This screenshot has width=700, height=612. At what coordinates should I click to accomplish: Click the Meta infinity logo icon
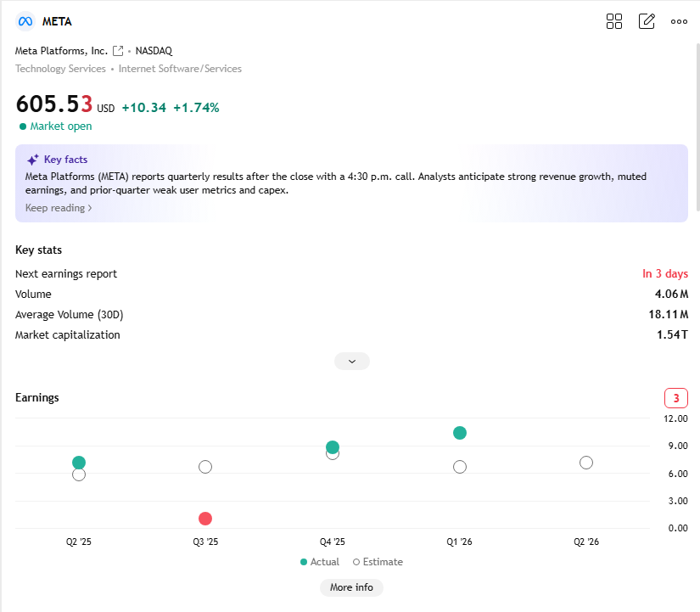pyautogui.click(x=25, y=21)
